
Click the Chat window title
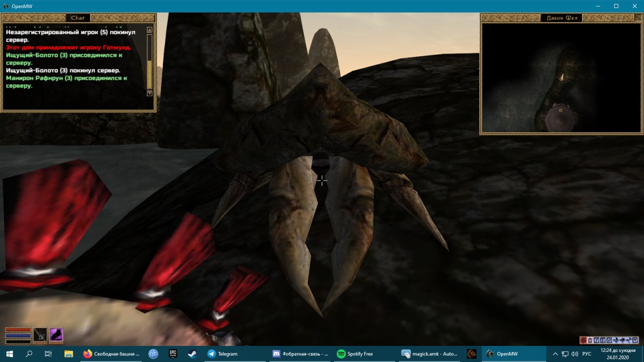point(78,18)
